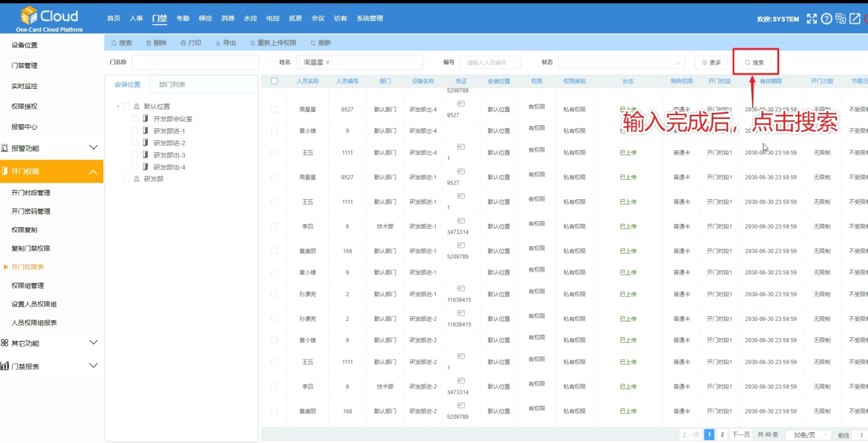Image resolution: width=868 pixels, height=443 pixels.
Task: Click the chart icon beside 门禁报表
Action: point(4,366)
